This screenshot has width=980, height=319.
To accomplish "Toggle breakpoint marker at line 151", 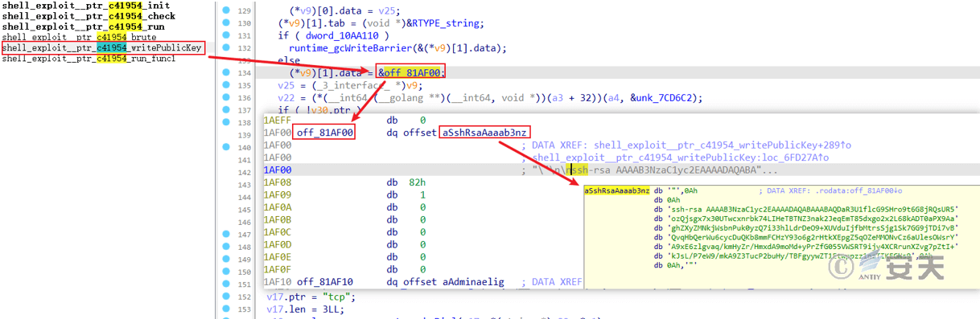I will (225, 284).
